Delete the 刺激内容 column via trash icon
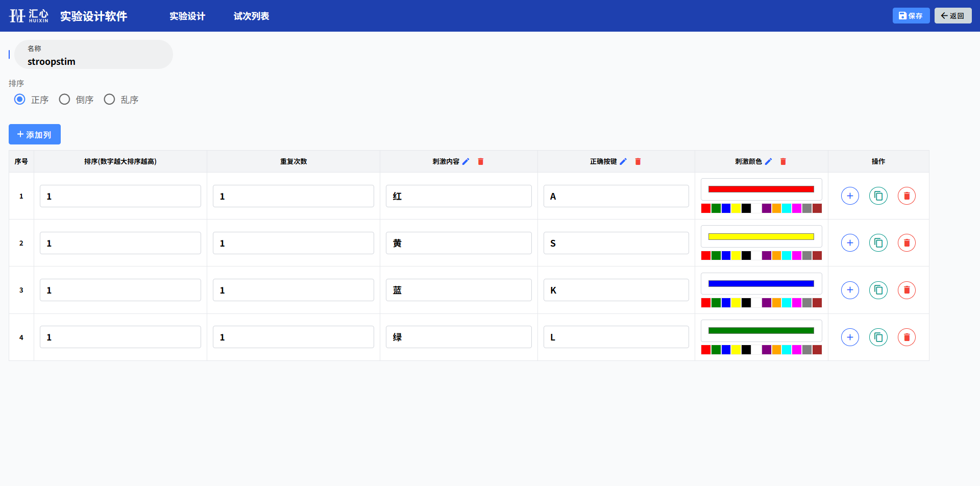The width and height of the screenshot is (980, 486). coord(480,161)
